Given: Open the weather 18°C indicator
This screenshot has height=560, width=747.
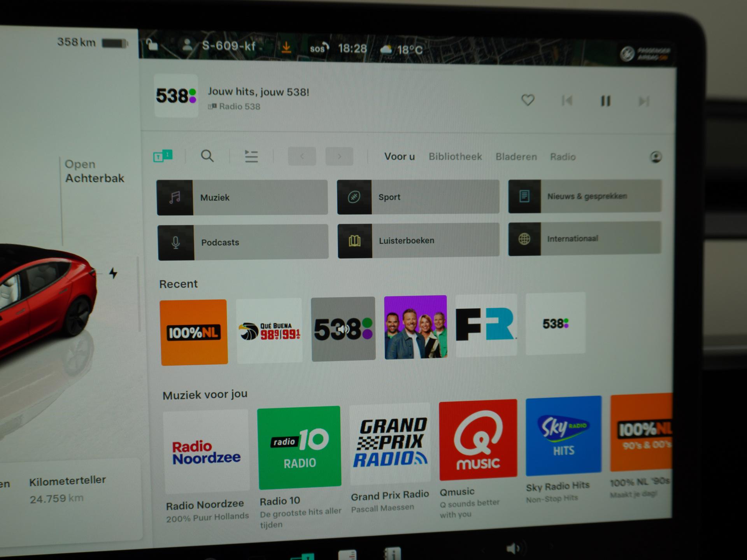Looking at the screenshot, I should 401,49.
